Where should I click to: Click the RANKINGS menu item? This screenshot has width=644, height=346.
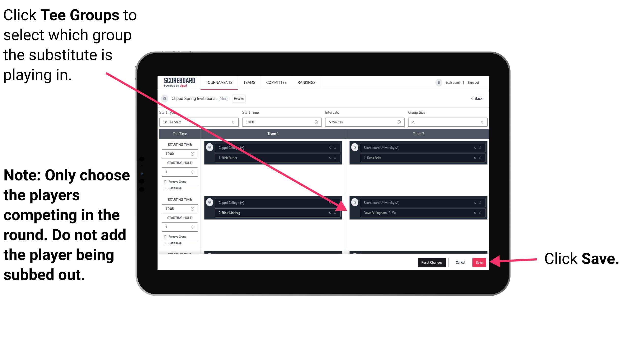tap(306, 83)
